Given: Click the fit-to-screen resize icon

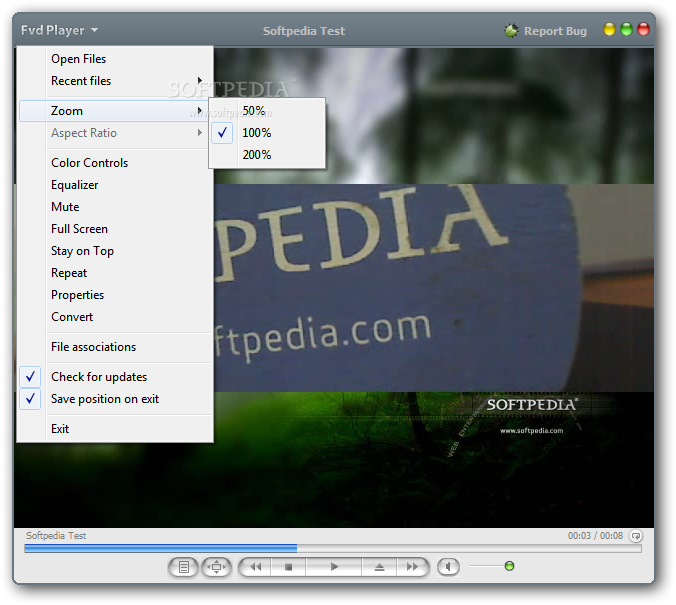Looking at the screenshot, I should pos(216,567).
